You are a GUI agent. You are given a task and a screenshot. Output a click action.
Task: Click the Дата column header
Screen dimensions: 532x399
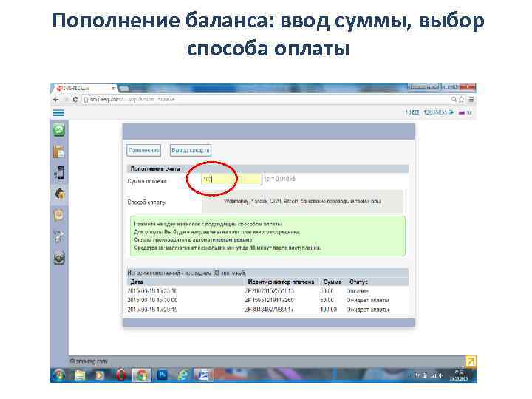(x=137, y=282)
